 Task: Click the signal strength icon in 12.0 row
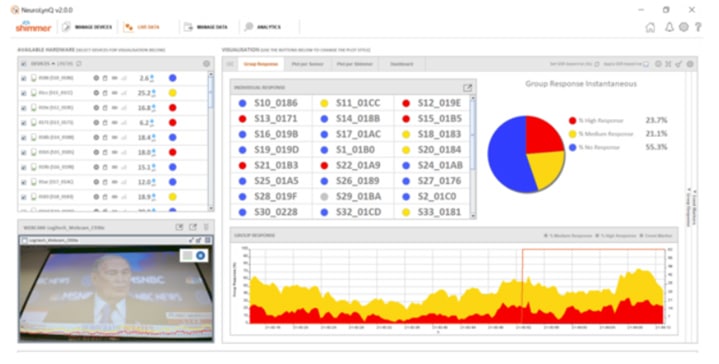(123, 182)
